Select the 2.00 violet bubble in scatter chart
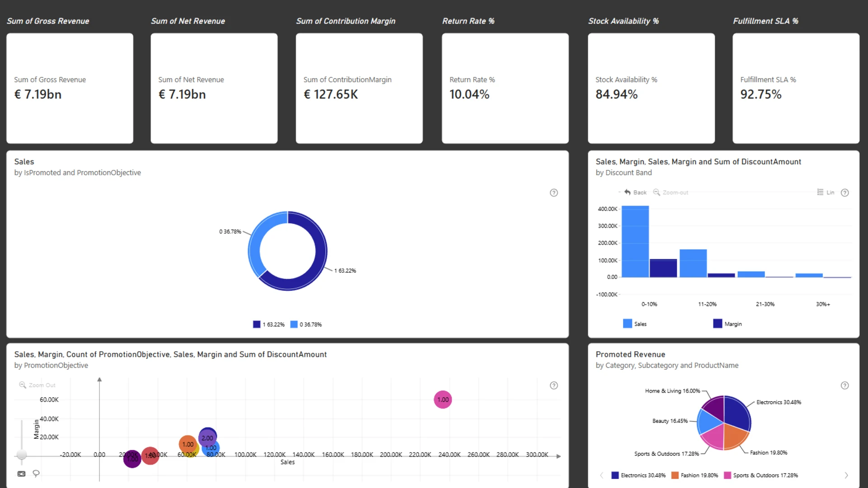The image size is (868, 488). [208, 438]
